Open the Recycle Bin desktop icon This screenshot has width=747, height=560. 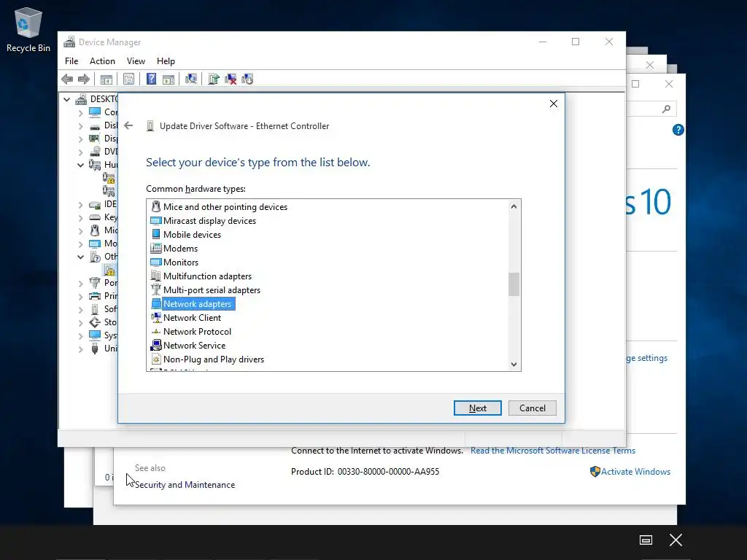pos(28,29)
